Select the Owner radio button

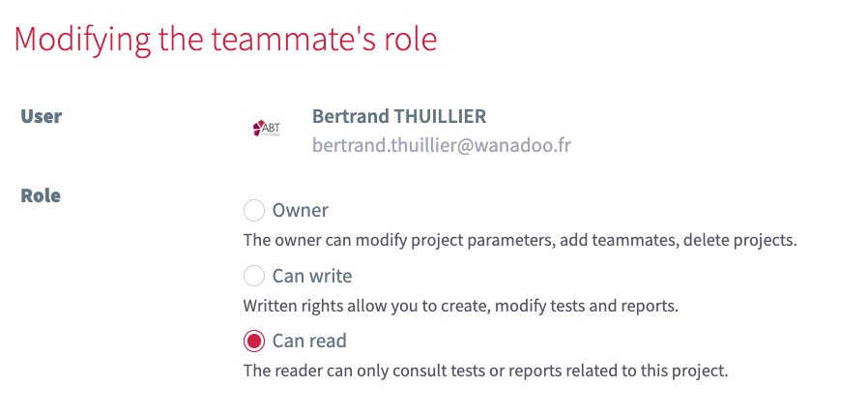tap(253, 211)
